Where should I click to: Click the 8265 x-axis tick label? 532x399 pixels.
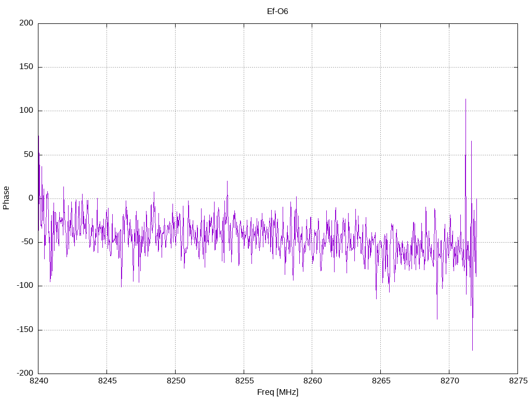click(x=381, y=381)
